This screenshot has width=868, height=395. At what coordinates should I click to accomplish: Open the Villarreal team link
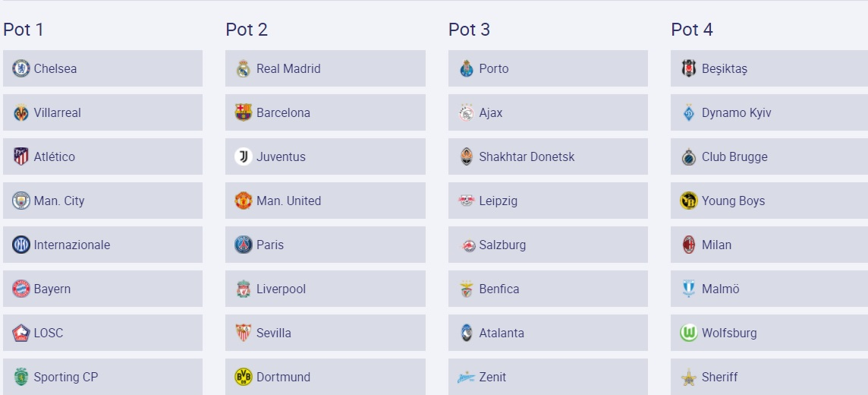58,112
